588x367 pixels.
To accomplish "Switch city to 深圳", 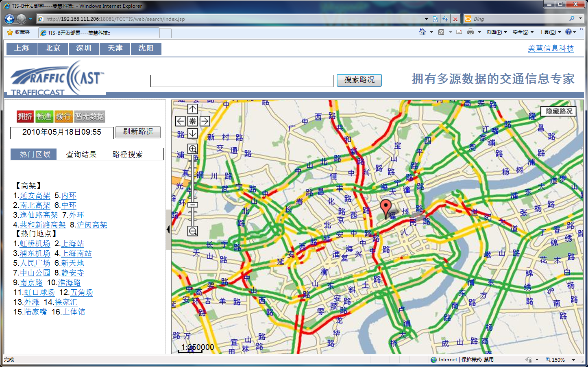I will [x=84, y=48].
